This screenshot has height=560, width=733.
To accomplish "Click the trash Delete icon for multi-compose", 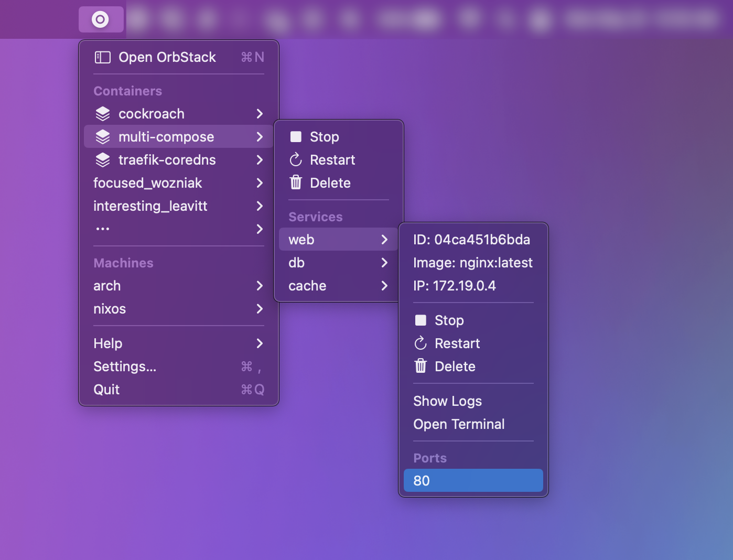I will click(296, 182).
